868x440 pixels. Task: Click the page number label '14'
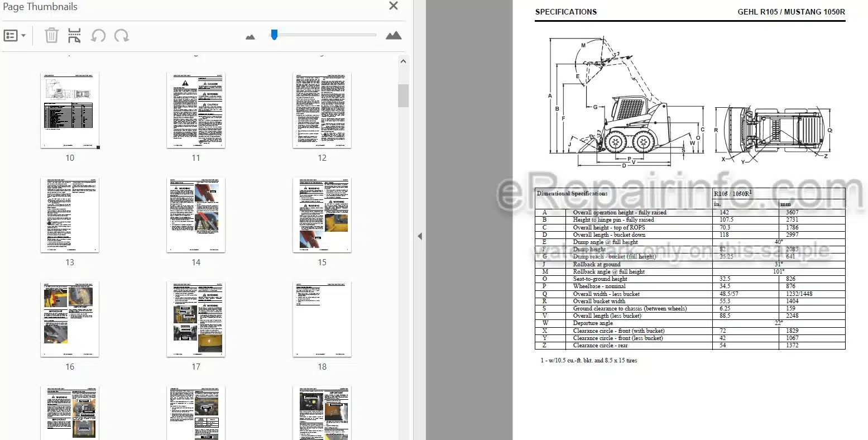[x=196, y=262]
